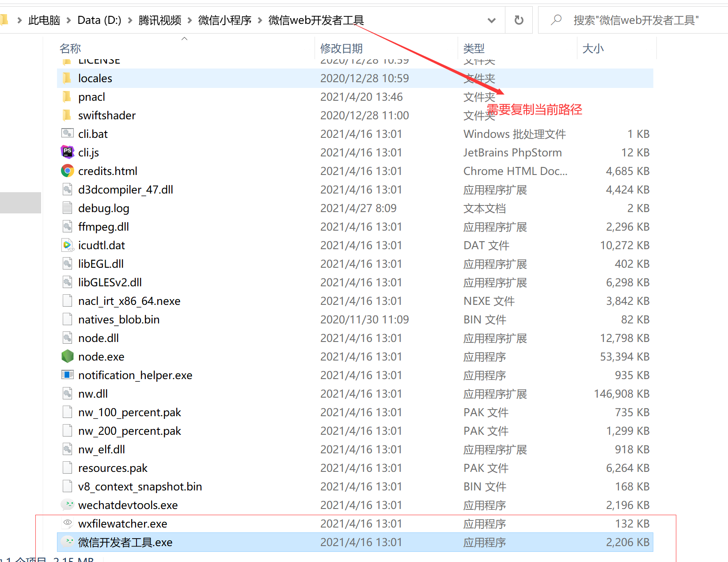Click the wechatdevtools.exe icon

67,505
